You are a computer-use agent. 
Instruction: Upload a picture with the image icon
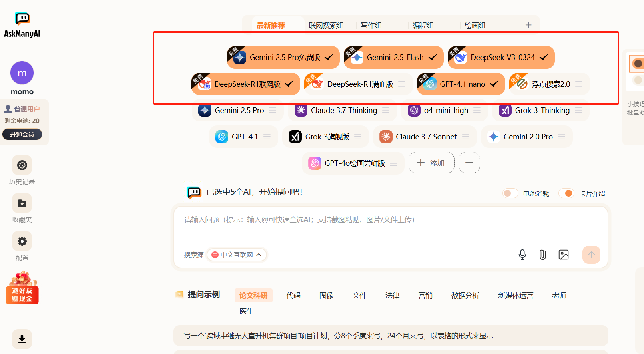[564, 255]
